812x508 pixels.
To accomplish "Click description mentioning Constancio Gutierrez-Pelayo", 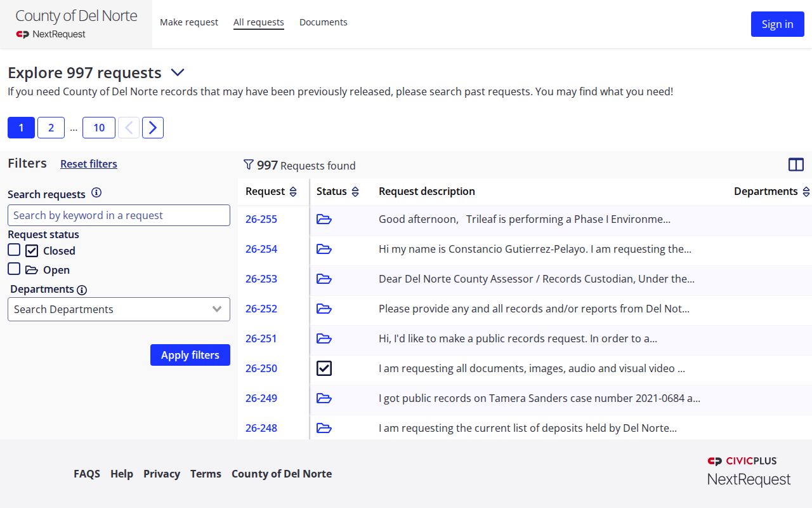I will click(535, 249).
